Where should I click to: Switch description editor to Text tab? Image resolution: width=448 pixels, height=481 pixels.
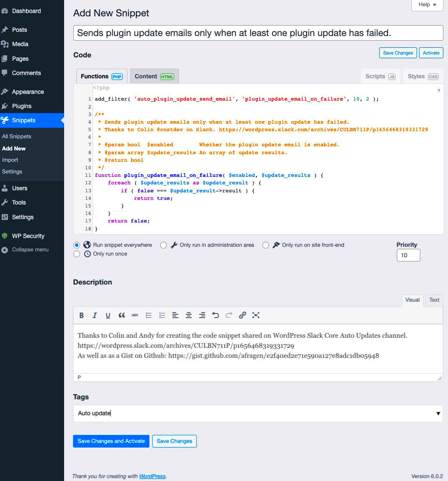click(x=434, y=300)
